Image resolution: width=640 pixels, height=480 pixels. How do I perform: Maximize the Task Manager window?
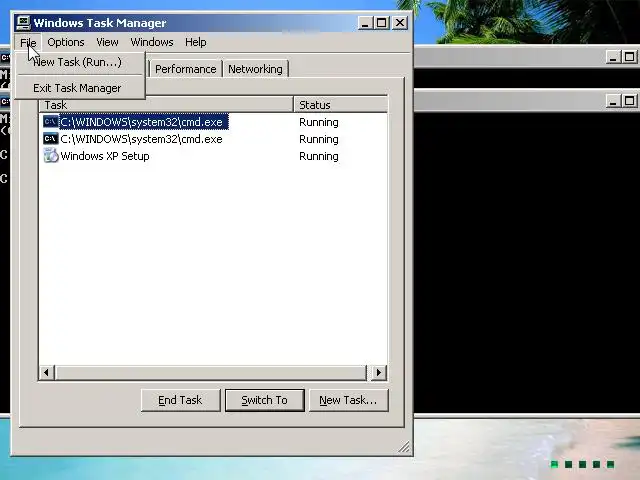[x=382, y=23]
